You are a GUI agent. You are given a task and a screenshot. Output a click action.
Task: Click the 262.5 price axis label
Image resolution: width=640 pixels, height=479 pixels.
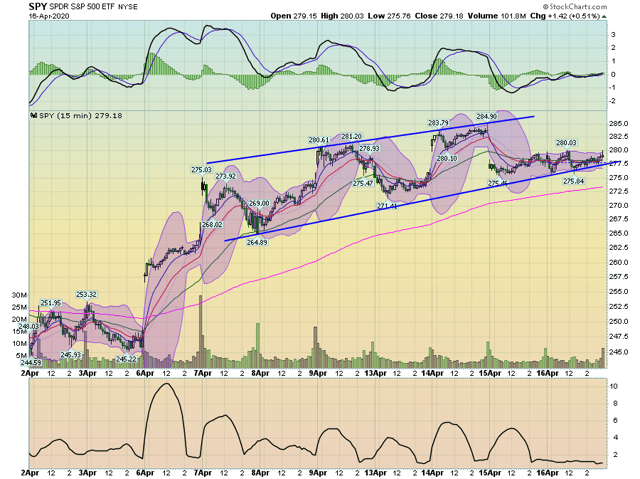coord(619,248)
